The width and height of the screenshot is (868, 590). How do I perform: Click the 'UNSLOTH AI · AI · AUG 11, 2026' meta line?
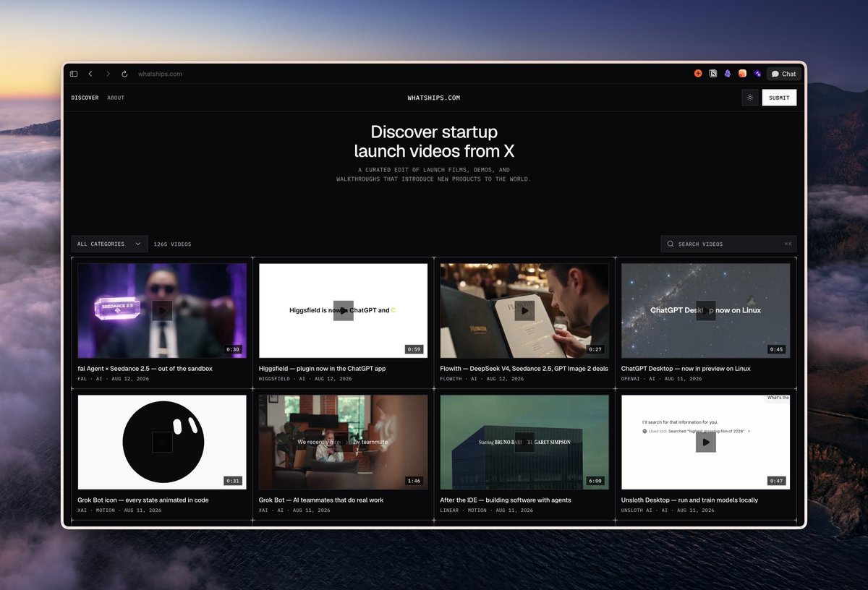(x=668, y=510)
